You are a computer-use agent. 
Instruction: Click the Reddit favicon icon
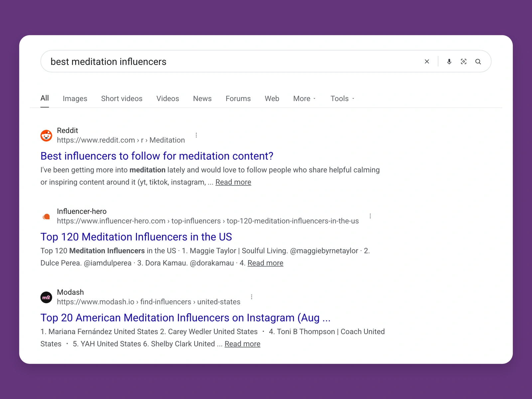coord(46,135)
